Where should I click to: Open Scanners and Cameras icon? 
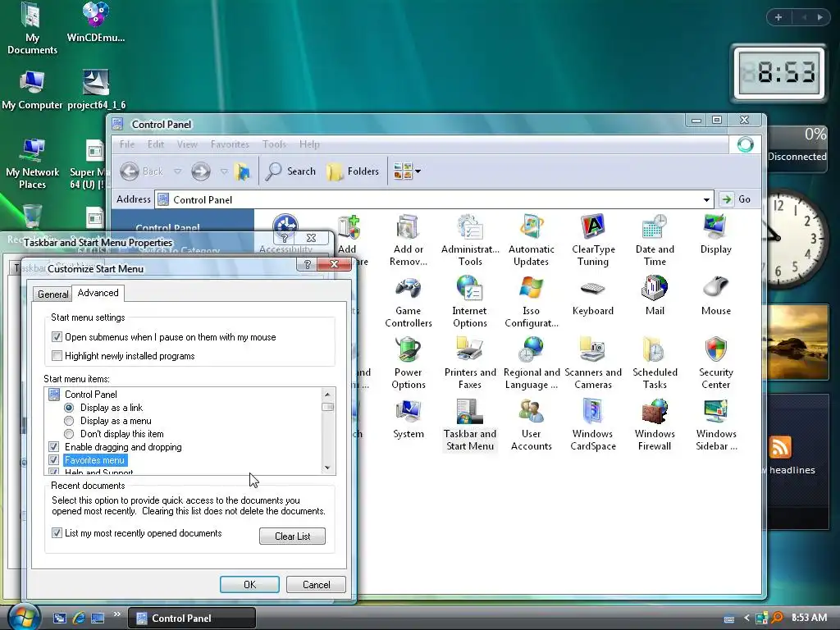(593, 363)
